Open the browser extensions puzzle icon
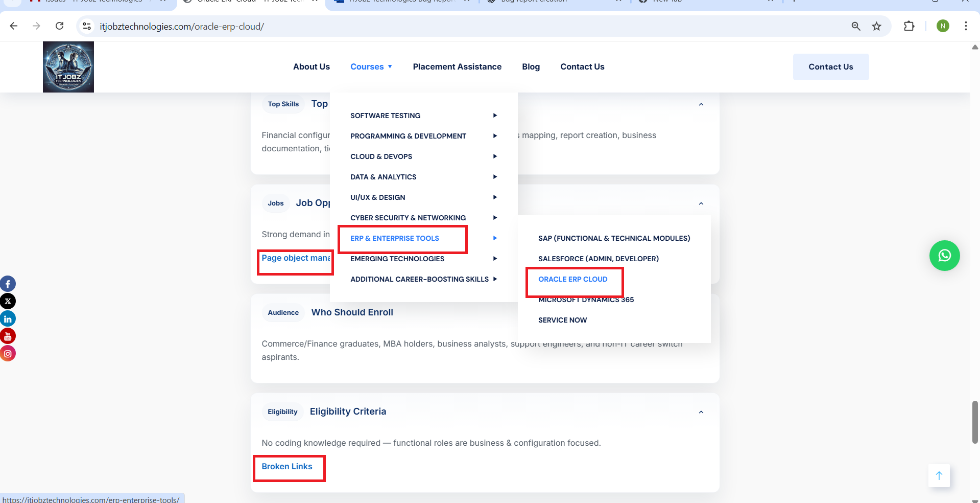980x503 pixels. (909, 26)
